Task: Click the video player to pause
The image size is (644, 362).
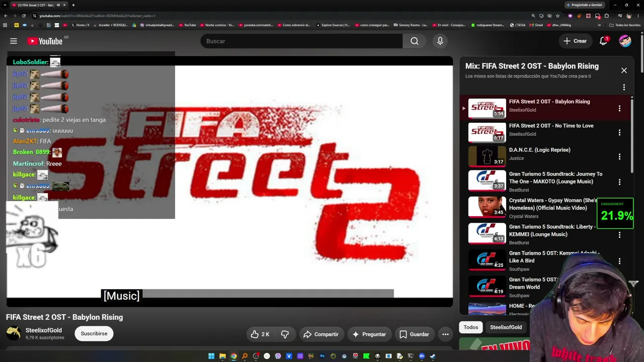Action: [x=229, y=181]
